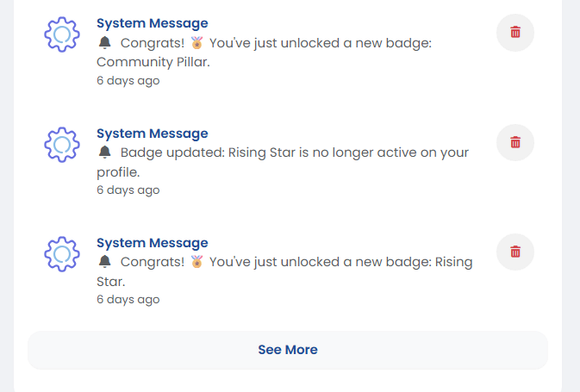
Task: Click the gear avatar beside Rising Star unlocked message
Action: [x=62, y=253]
